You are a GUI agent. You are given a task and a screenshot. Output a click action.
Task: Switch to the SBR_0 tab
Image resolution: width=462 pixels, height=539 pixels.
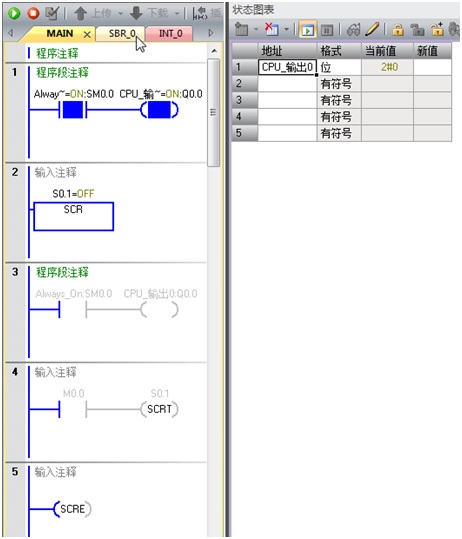tap(121, 34)
